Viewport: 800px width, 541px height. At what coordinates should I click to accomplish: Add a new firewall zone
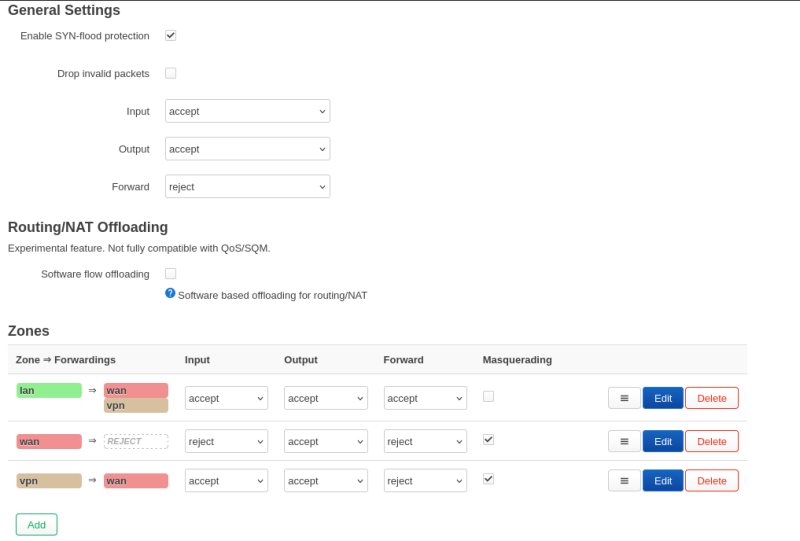point(36,525)
